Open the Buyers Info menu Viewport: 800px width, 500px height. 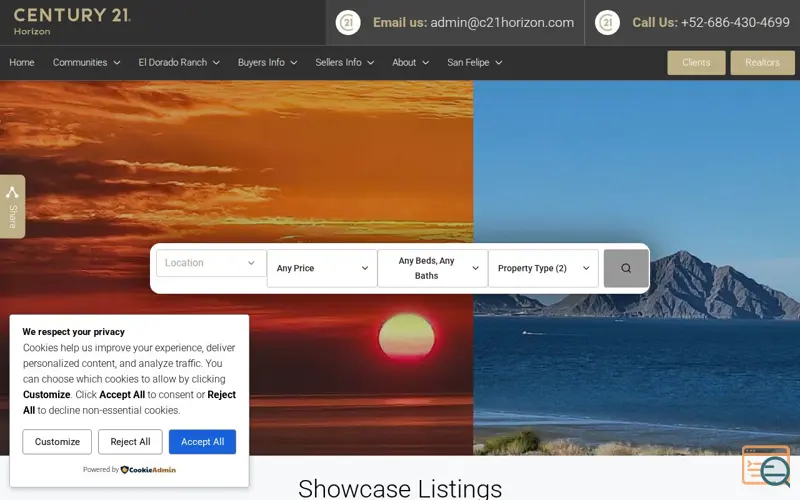[267, 62]
